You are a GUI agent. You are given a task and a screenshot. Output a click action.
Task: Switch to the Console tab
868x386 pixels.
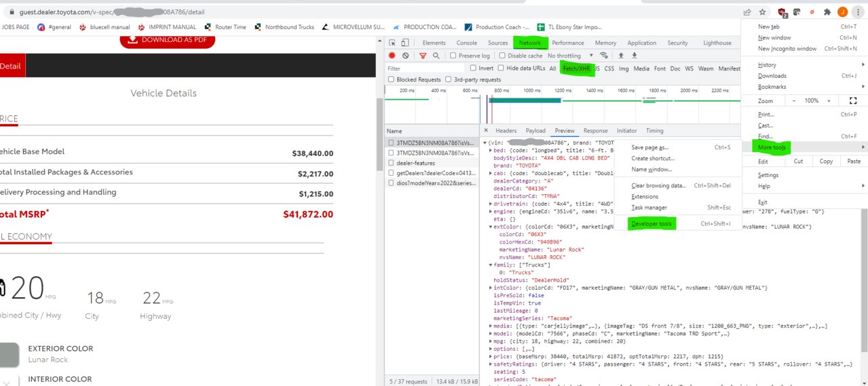466,43
